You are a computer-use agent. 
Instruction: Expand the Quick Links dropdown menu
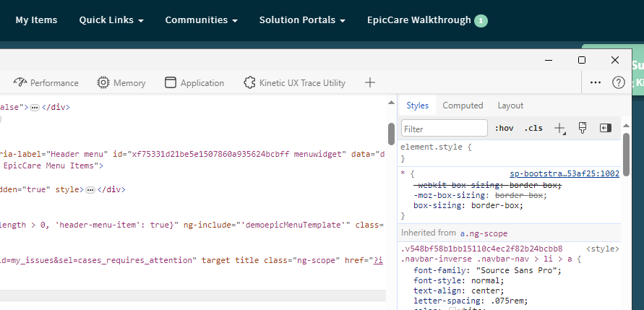tap(111, 20)
